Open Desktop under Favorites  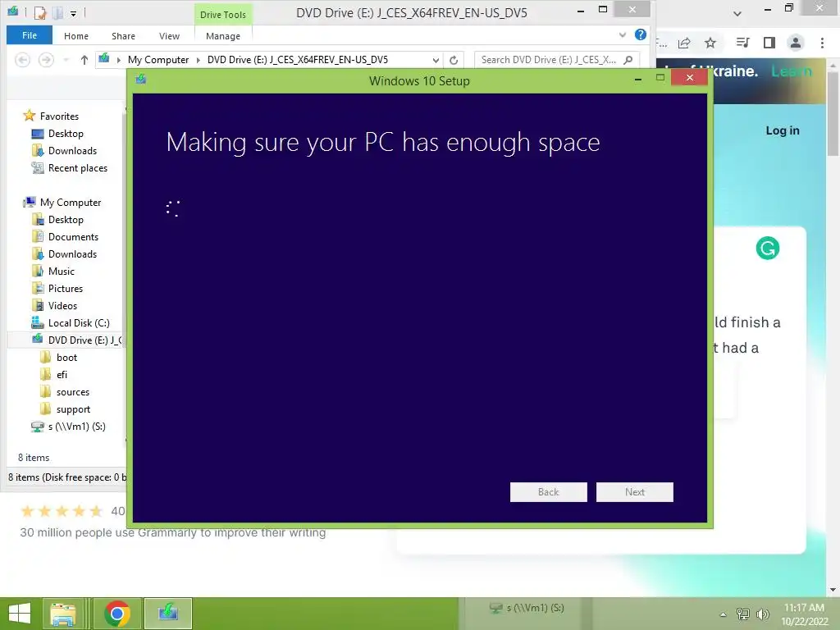point(66,134)
